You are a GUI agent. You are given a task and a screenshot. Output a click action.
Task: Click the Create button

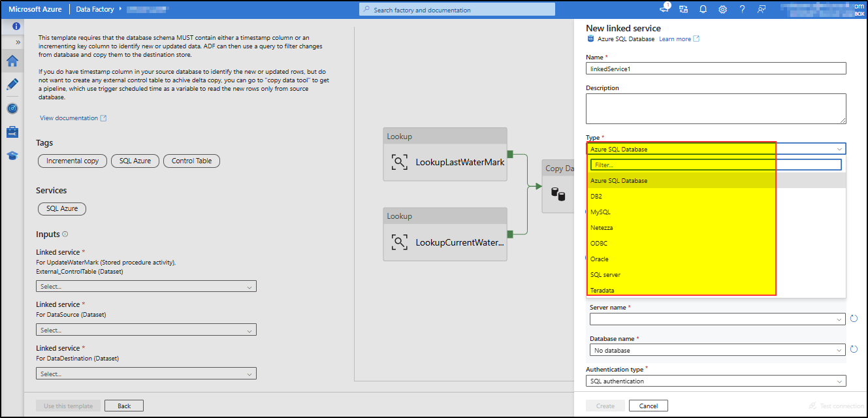605,406
